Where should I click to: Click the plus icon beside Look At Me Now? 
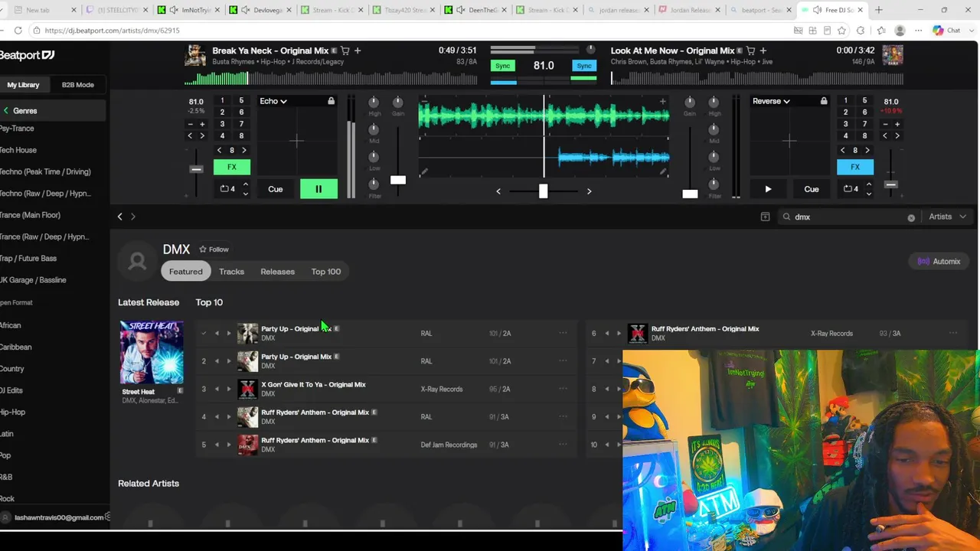coord(763,51)
